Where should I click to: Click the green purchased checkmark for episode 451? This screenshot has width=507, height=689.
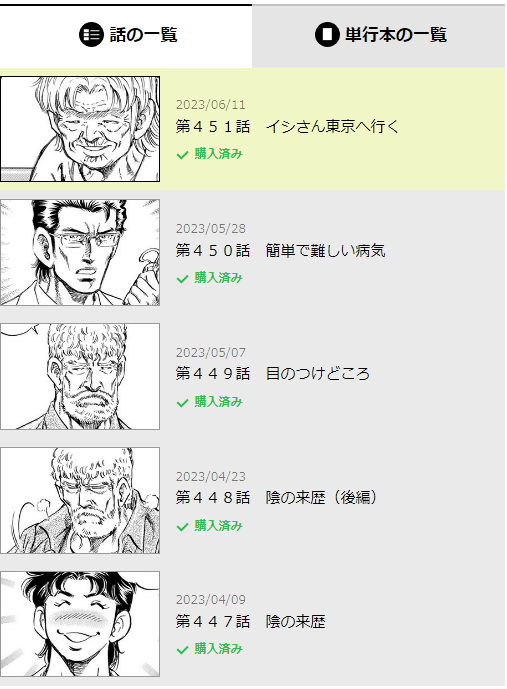click(x=182, y=155)
